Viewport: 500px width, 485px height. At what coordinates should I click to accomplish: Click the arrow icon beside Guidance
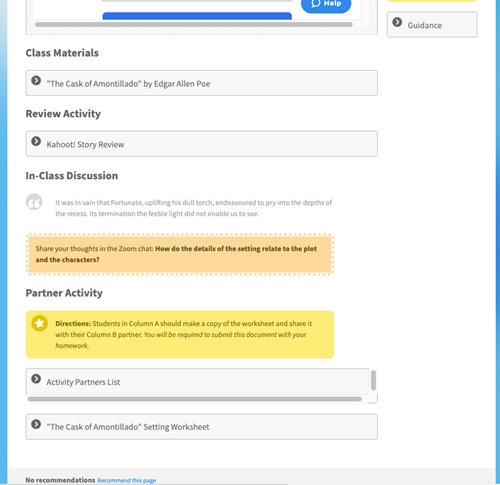[397, 22]
